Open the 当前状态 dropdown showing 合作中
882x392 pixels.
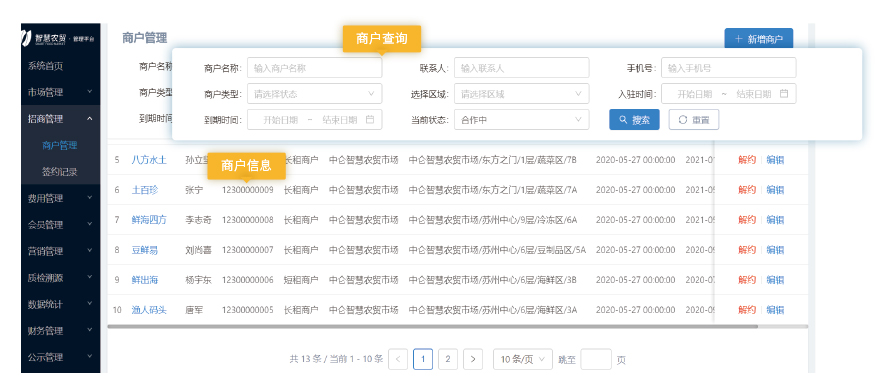coord(521,120)
